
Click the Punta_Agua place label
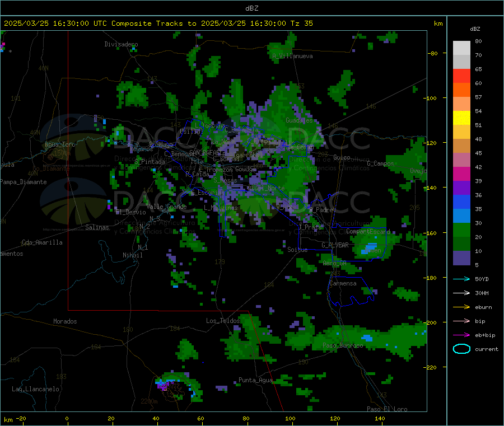(x=255, y=381)
